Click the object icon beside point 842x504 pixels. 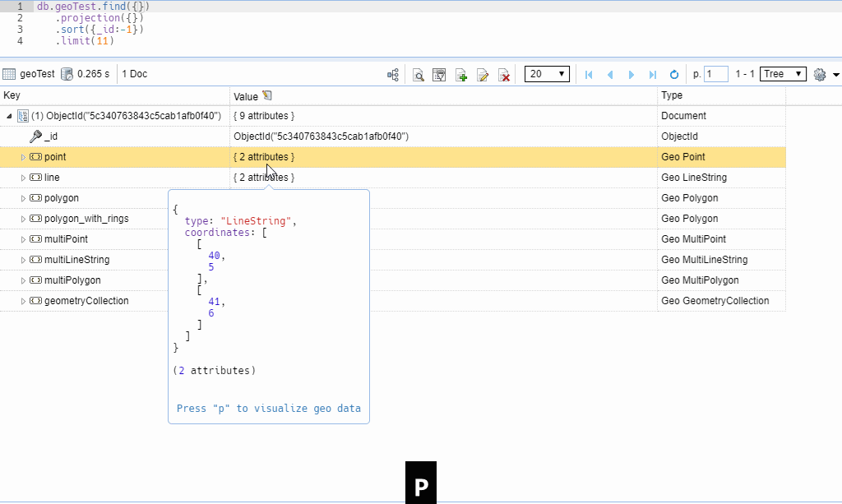pos(36,157)
